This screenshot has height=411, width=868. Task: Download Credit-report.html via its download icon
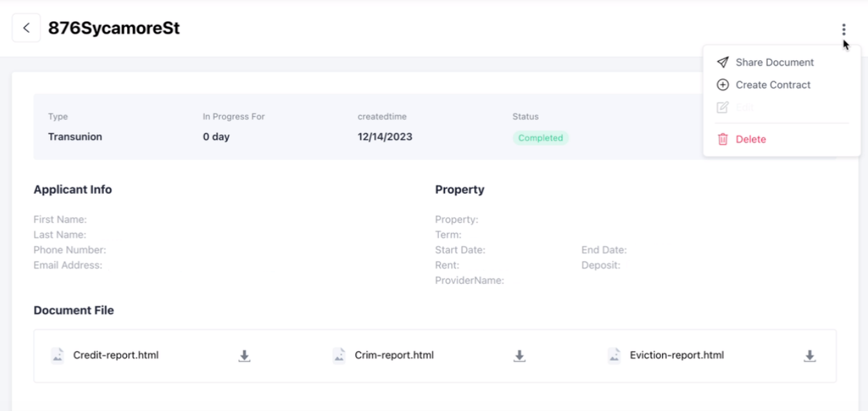click(244, 354)
